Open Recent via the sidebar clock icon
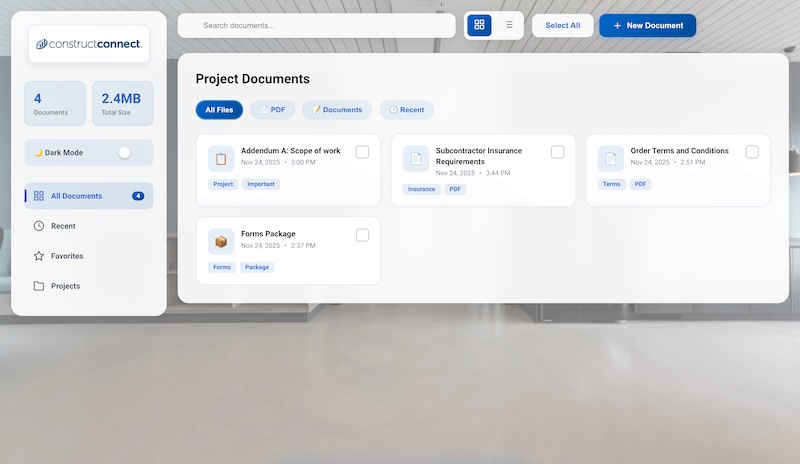Screen dimensions: 800x464 pos(39,226)
